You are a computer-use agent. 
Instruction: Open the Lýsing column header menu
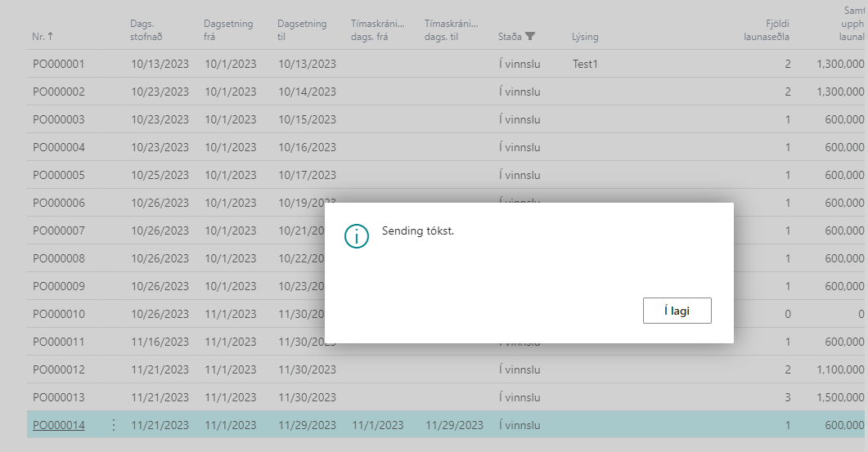[584, 37]
